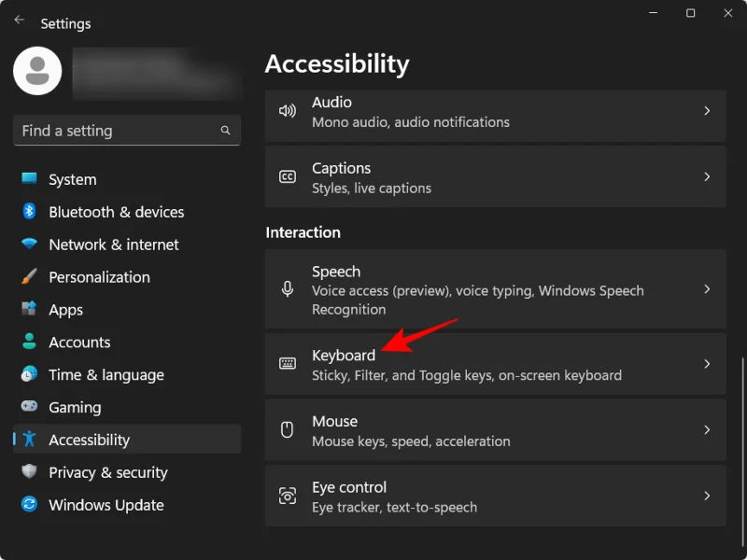Viewport: 747px width, 560px height.
Task: Click the Audio speaker icon
Action: (289, 111)
